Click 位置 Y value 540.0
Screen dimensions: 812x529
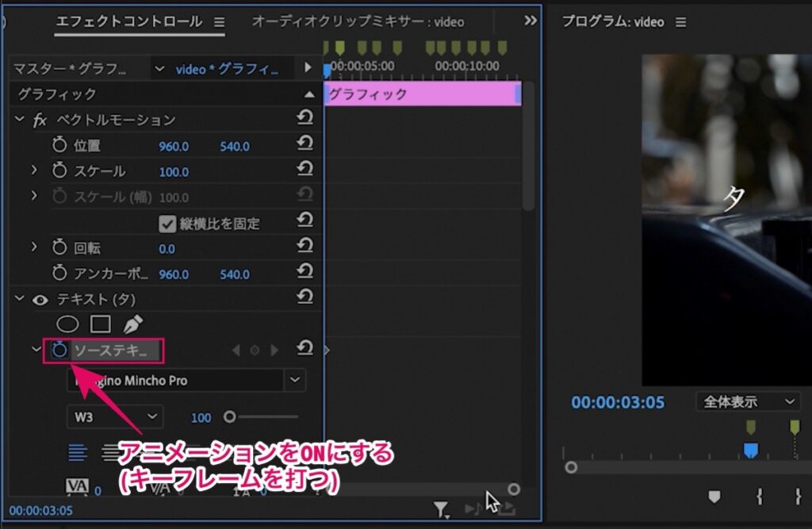coord(235,147)
